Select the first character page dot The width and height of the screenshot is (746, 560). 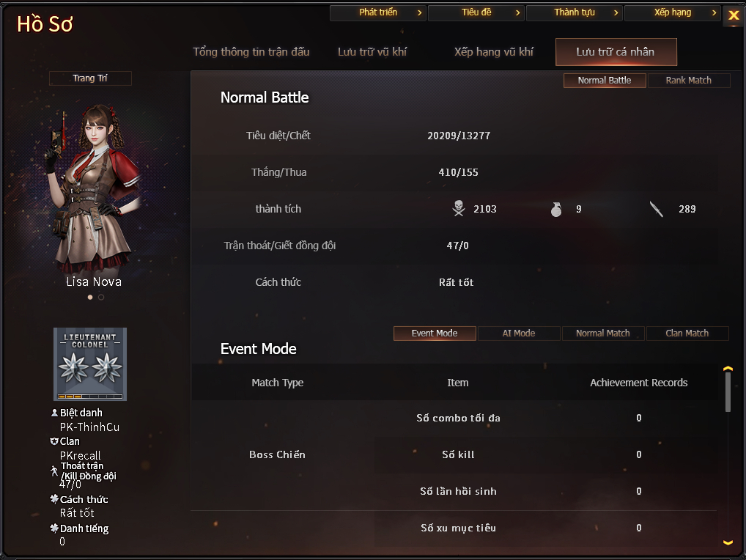click(90, 298)
